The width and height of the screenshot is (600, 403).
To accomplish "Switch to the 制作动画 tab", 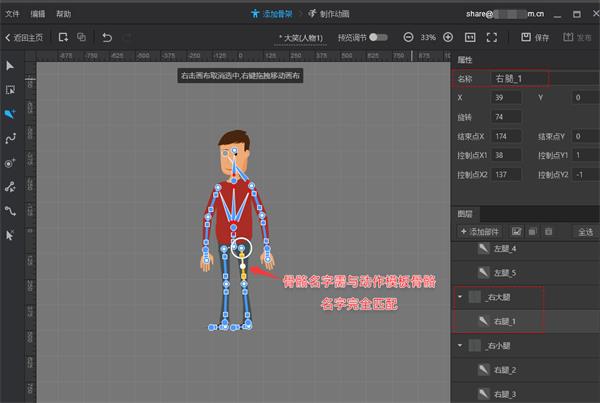I will click(x=328, y=14).
